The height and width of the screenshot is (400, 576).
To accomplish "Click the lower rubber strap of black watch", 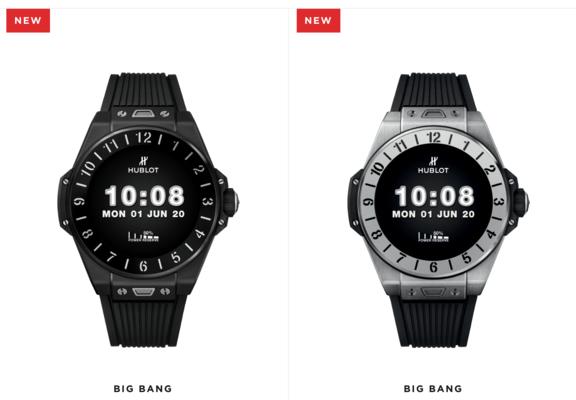I will point(143,320).
